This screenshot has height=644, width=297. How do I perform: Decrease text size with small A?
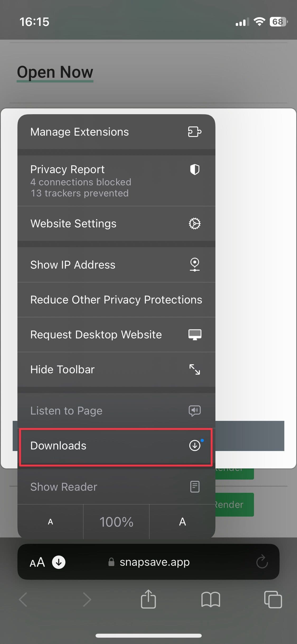pos(50,522)
